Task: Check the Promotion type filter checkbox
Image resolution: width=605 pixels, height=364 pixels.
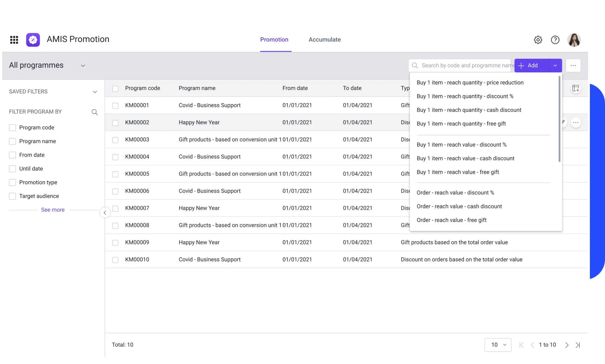Action: 12,183
